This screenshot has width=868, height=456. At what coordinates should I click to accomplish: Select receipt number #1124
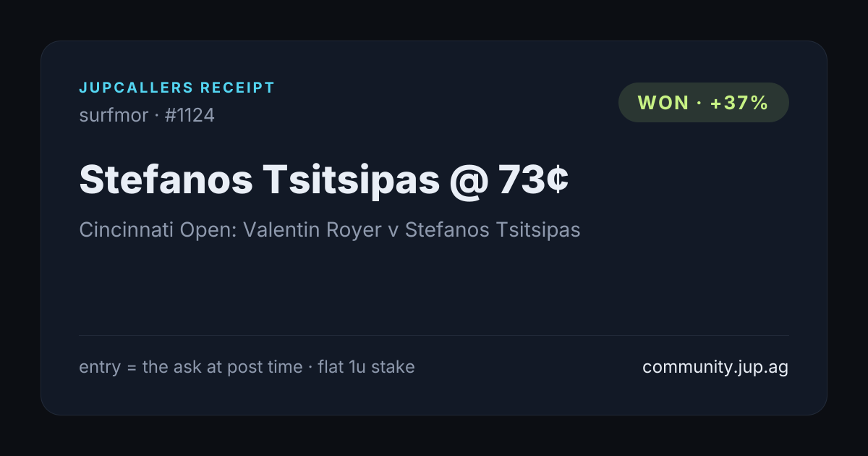pyautogui.click(x=190, y=115)
